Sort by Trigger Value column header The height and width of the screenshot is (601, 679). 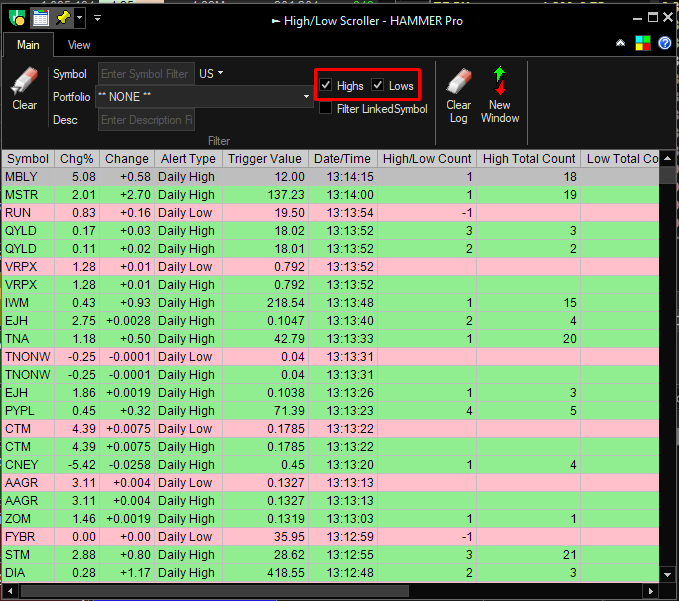[x=265, y=159]
